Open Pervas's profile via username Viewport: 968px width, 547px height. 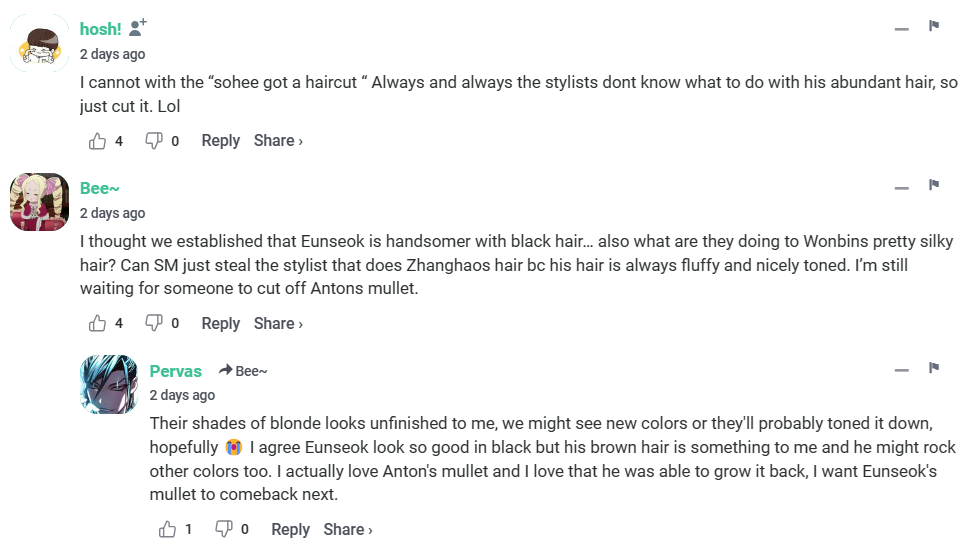(x=176, y=371)
